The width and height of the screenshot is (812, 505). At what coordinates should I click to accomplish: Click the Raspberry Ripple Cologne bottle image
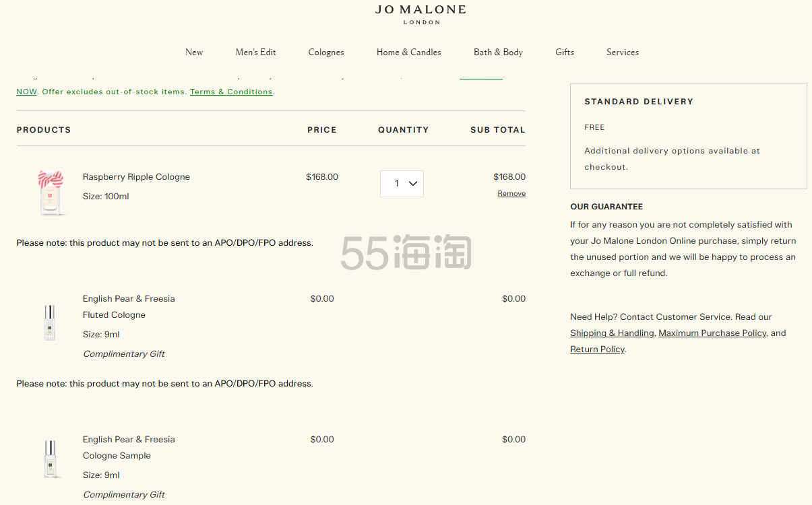pyautogui.click(x=51, y=193)
